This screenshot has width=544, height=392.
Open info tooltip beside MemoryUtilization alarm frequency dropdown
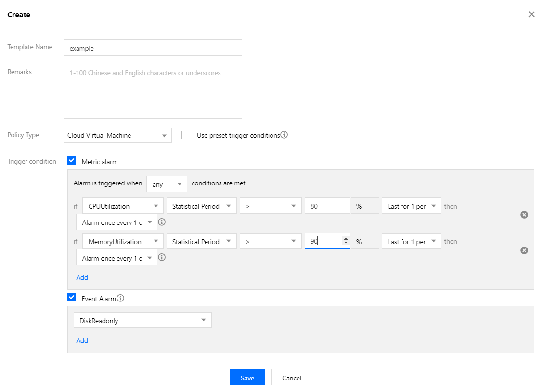pos(162,257)
